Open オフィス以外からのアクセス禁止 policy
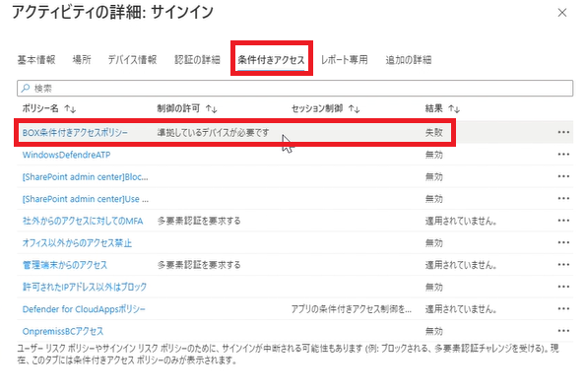Image resolution: width=586 pixels, height=392 pixels. (x=77, y=243)
